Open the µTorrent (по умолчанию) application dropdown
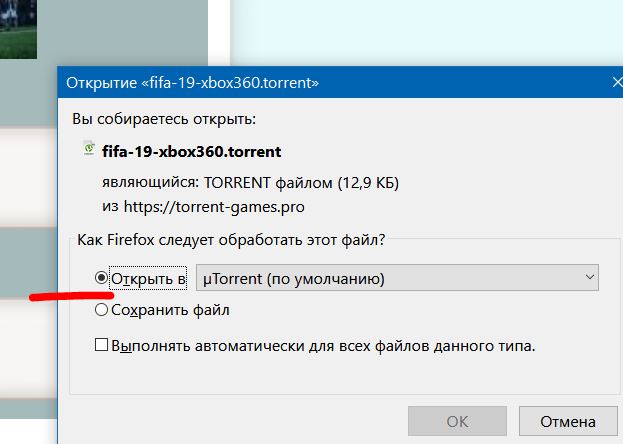623x444 pixels. click(397, 278)
